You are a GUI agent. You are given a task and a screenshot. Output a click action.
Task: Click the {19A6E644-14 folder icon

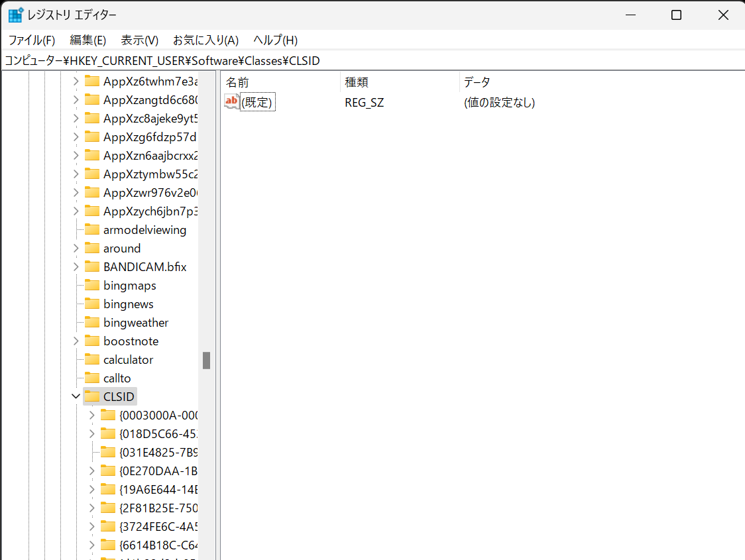108,488
